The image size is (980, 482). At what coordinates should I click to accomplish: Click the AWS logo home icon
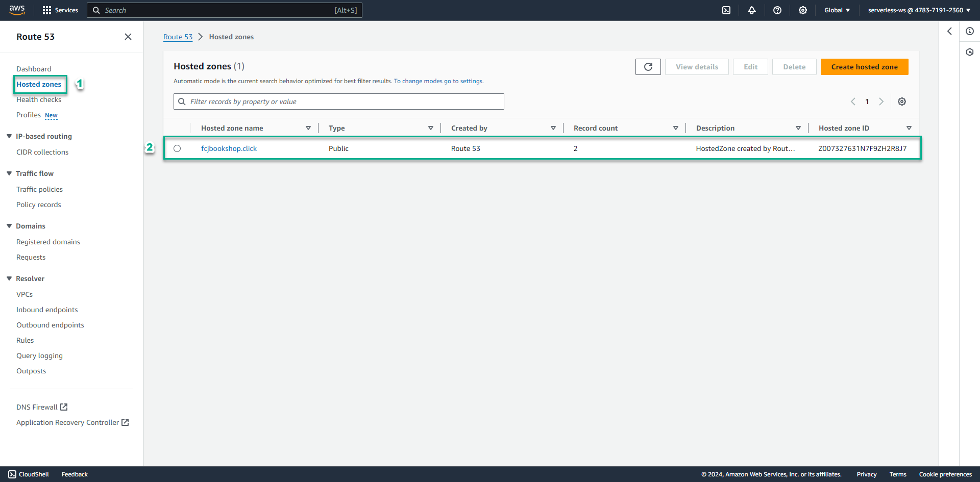click(x=17, y=10)
